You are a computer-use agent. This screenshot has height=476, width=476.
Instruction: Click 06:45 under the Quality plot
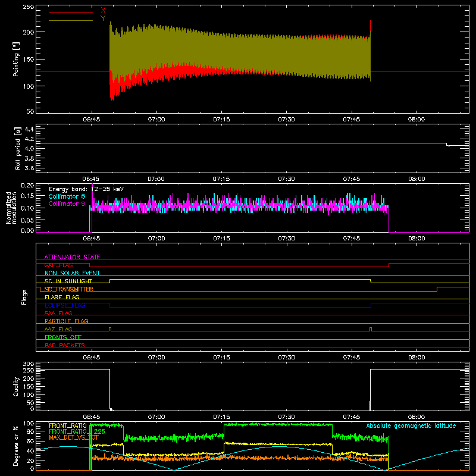[x=92, y=417]
